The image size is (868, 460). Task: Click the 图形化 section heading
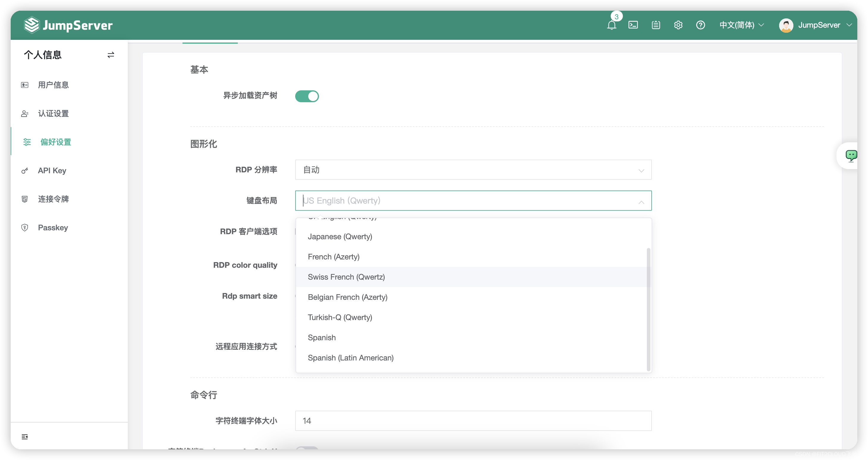(204, 144)
